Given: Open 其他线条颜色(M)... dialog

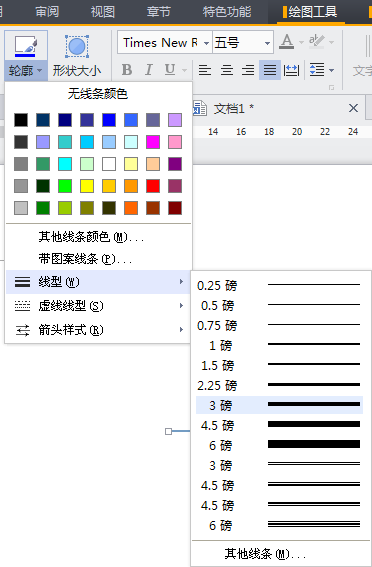Looking at the screenshot, I should [x=98, y=237].
